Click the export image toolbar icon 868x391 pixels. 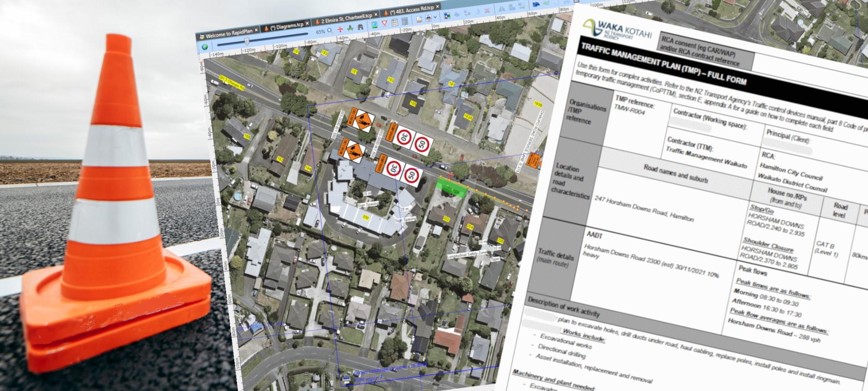tap(428, 18)
